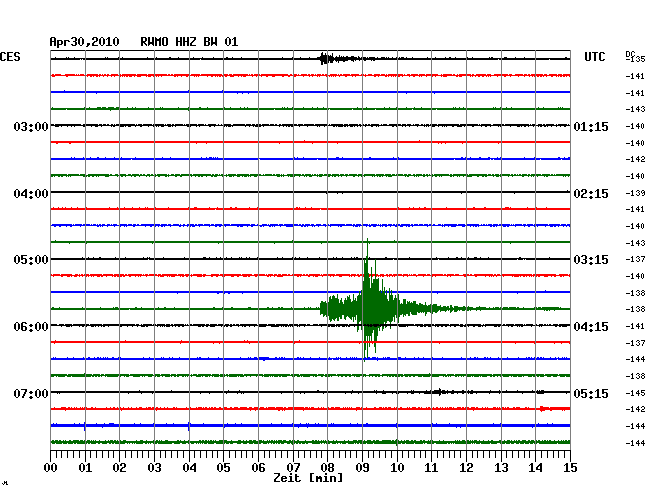Click minute label 05 on the Zeit axis
650x494 pixels.
click(223, 468)
